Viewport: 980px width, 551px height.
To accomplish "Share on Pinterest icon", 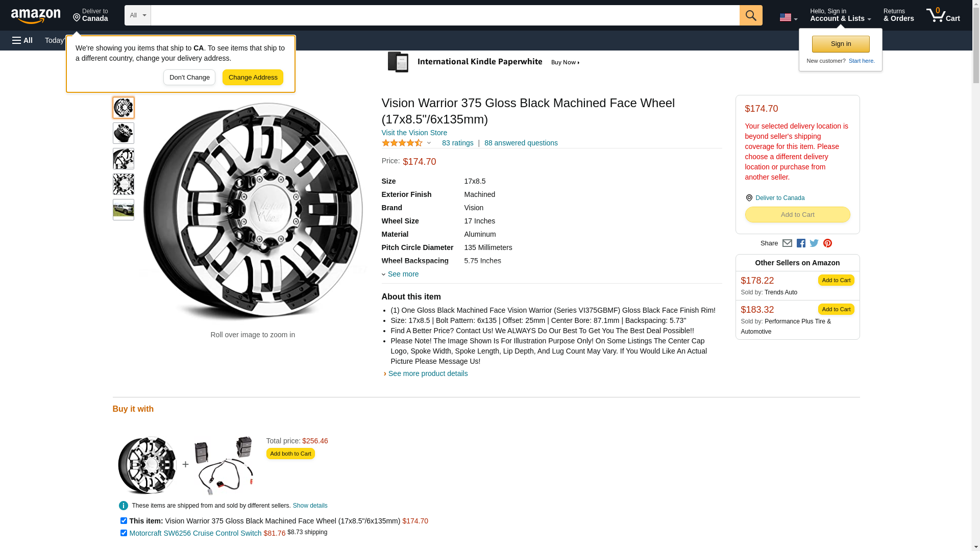I will (x=827, y=243).
